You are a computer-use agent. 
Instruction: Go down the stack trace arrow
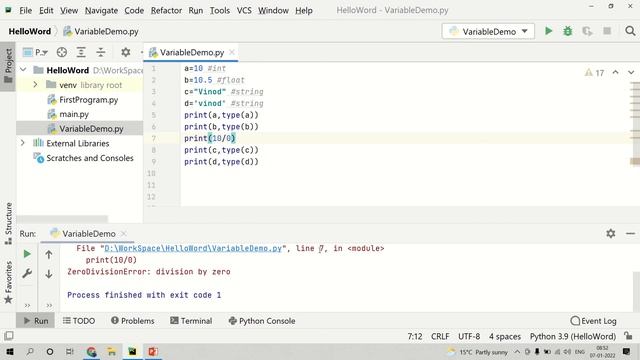tap(49, 273)
